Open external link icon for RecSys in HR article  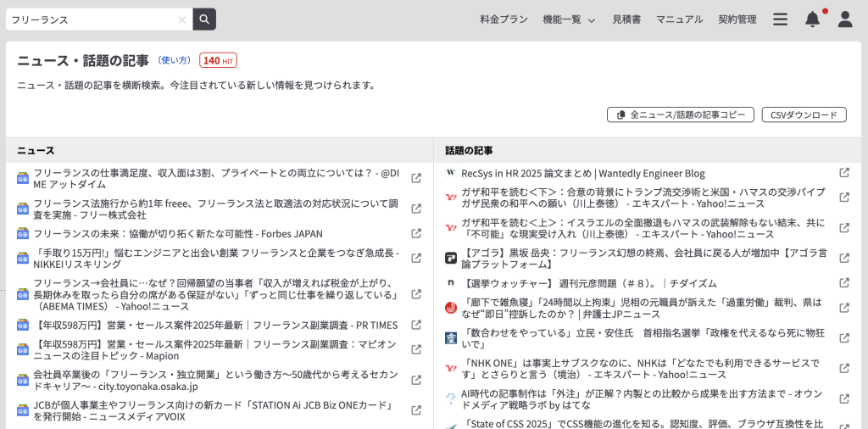point(844,172)
